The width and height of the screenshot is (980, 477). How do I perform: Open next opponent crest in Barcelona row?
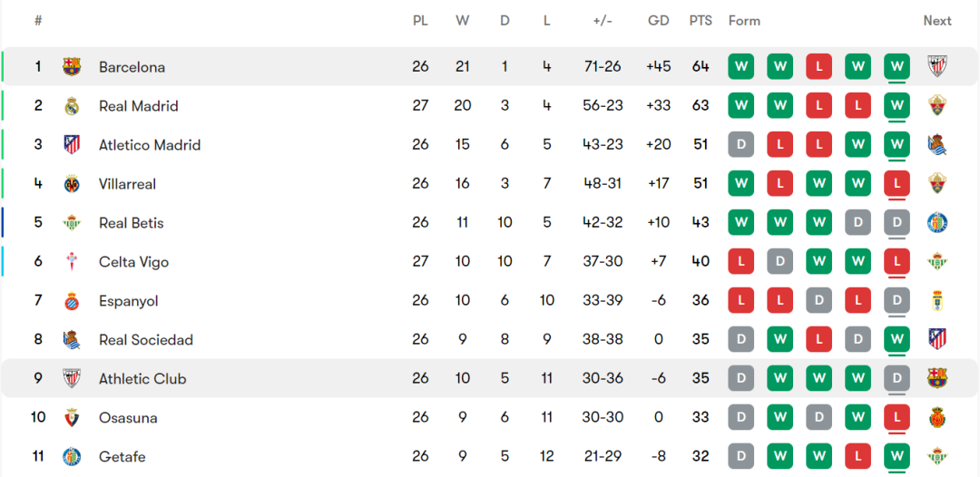[x=937, y=66]
